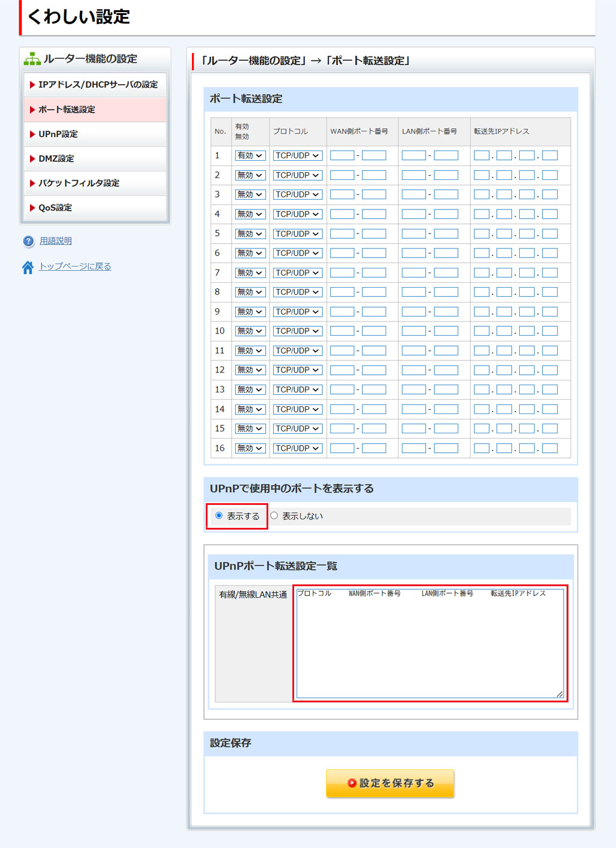Click the home icon for top page

coord(28,267)
